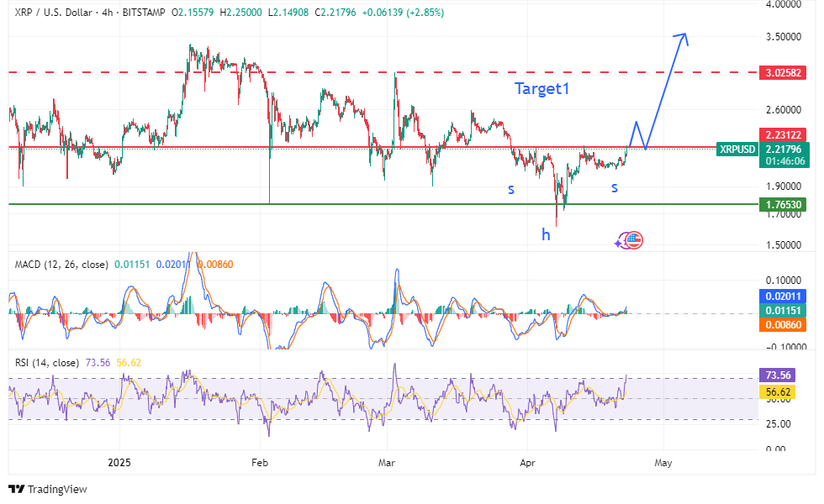Click the RSI (14, close) legend
Screen dimensions: 824x504
tap(47, 363)
